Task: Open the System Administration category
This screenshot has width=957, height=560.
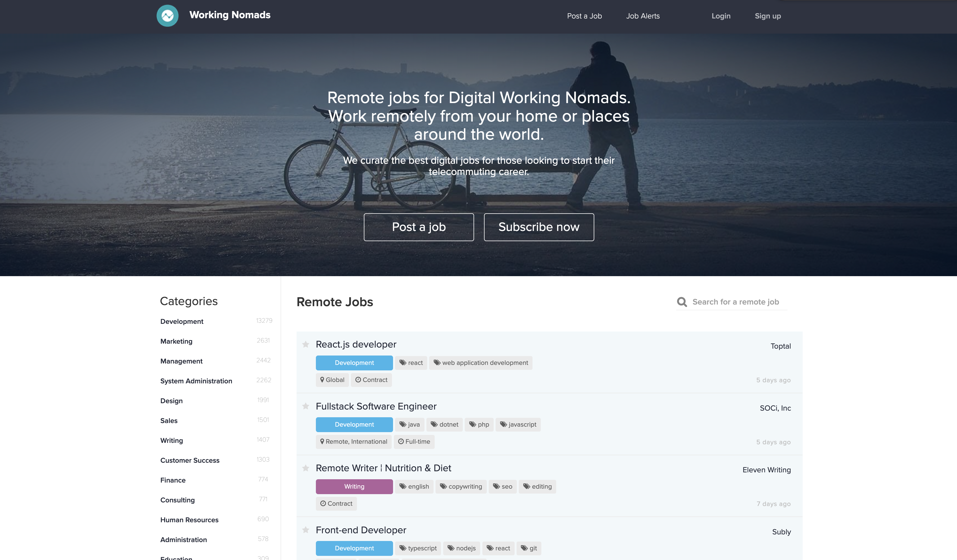Action: [x=196, y=381]
